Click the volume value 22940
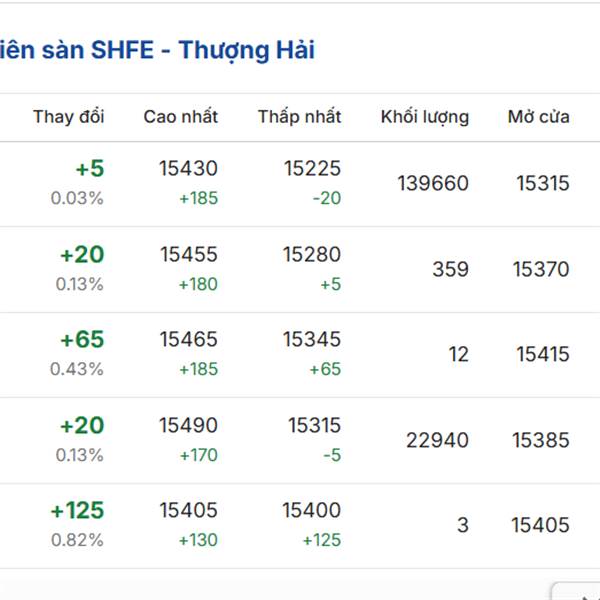This screenshot has width=600, height=600. coord(437,440)
